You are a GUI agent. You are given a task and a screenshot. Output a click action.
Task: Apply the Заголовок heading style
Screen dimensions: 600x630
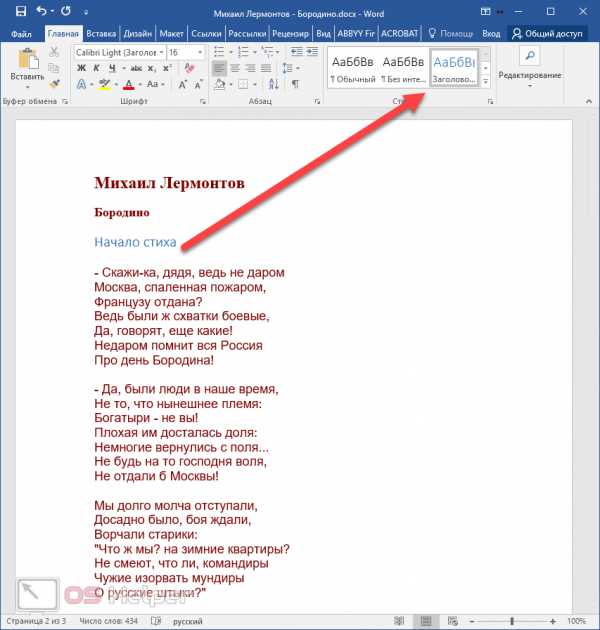(x=454, y=68)
